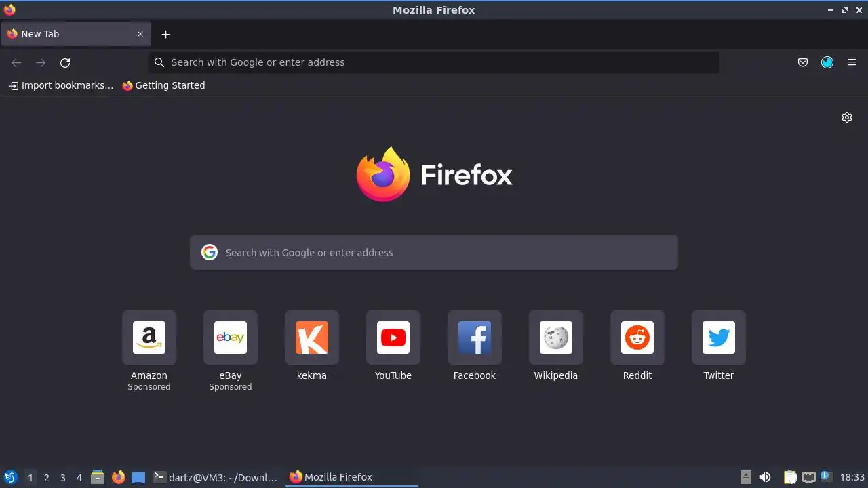Screen dimensions: 868x488
Task: Open the hamburger application menu
Action: tap(852, 62)
